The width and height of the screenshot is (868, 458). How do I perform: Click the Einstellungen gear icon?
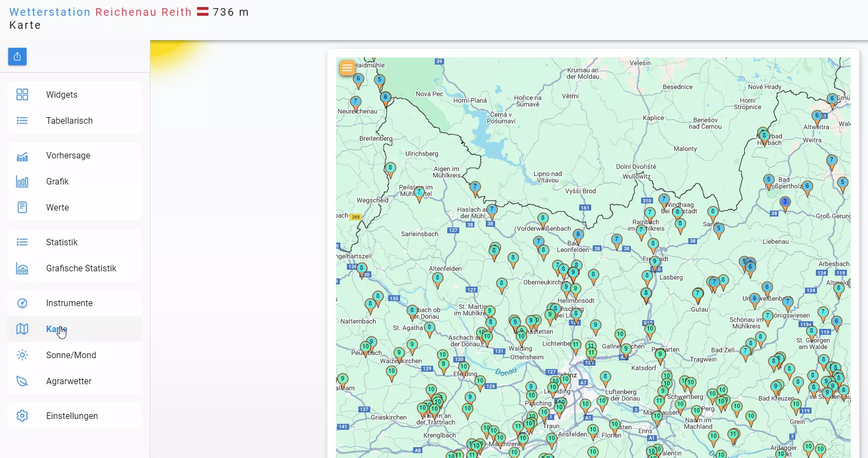(x=22, y=416)
